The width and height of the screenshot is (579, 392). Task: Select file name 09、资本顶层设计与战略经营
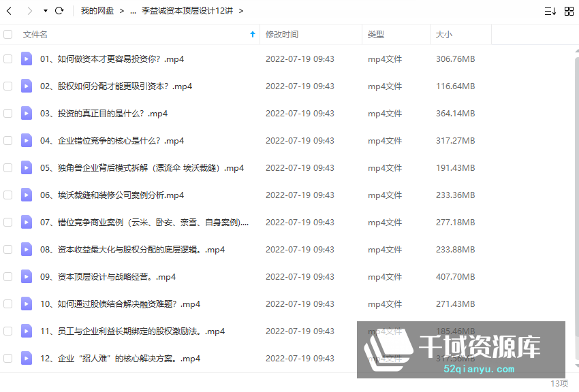(x=108, y=277)
